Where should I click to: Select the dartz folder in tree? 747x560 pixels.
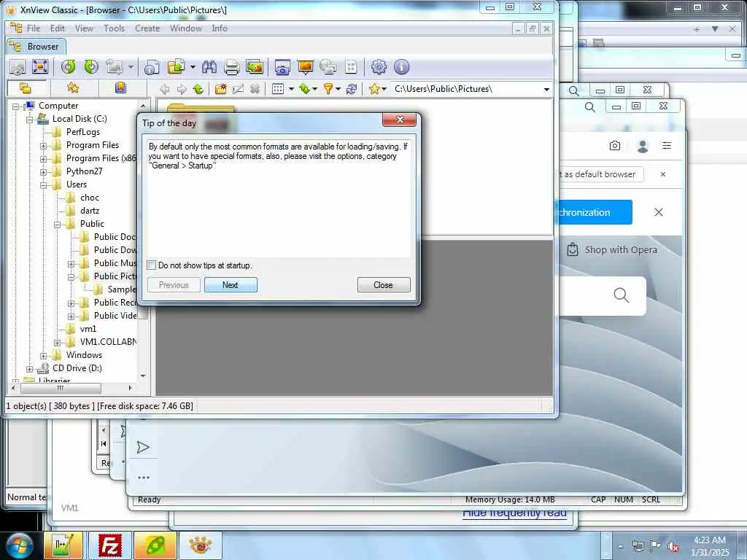(x=90, y=211)
